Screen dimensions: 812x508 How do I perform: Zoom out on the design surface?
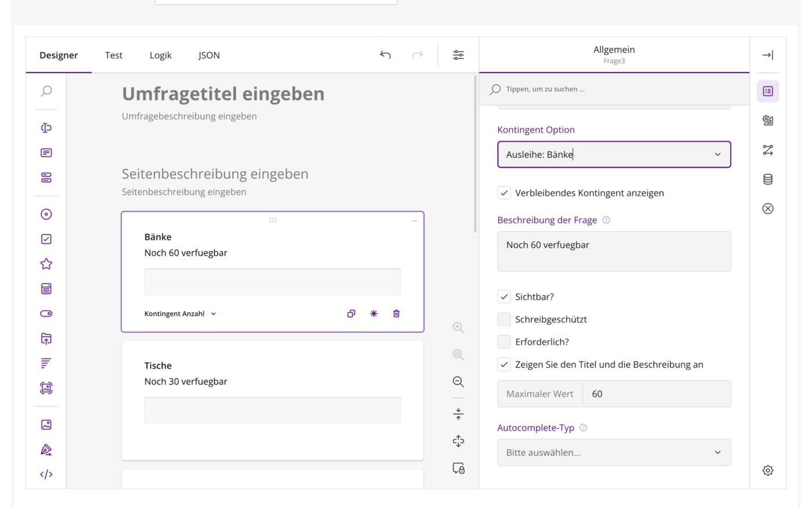pos(458,382)
